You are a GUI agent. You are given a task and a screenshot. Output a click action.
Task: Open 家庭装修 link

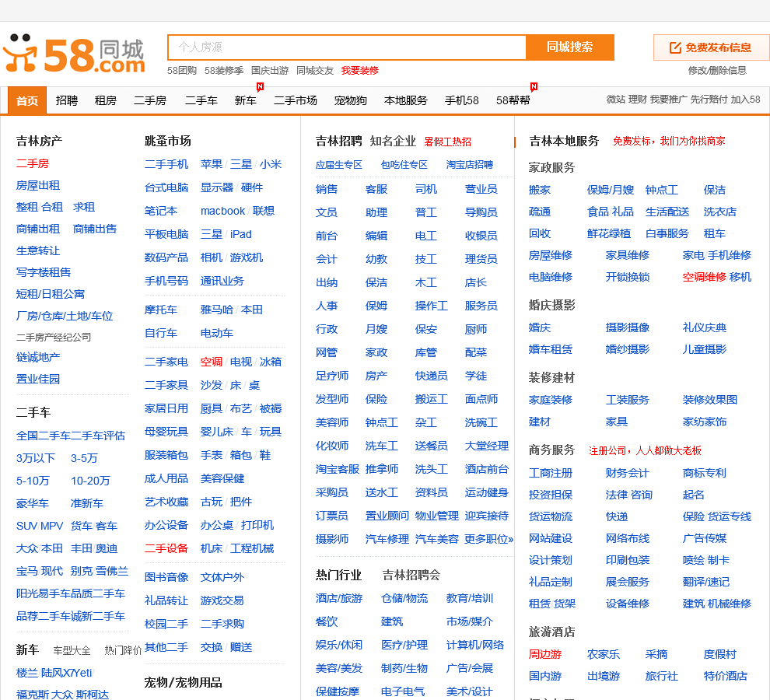[551, 400]
